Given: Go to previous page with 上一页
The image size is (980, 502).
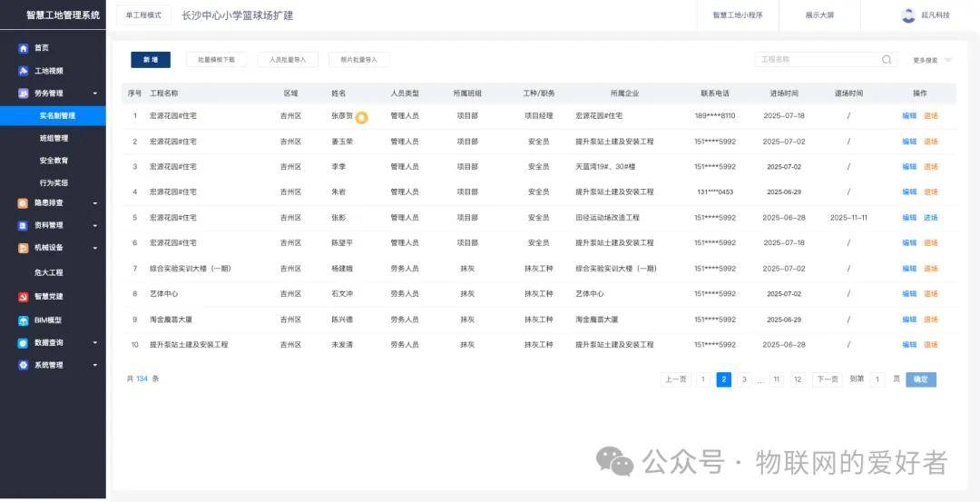Looking at the screenshot, I should 676,379.
